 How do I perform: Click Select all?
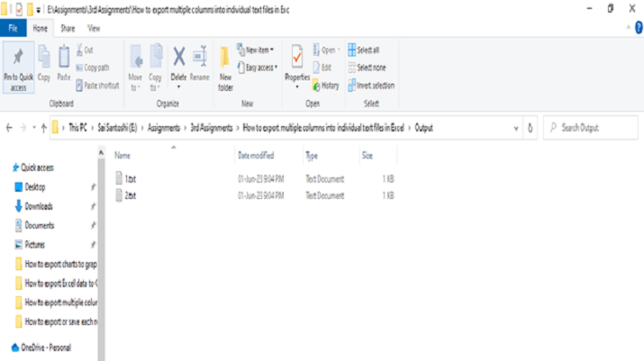(x=364, y=50)
